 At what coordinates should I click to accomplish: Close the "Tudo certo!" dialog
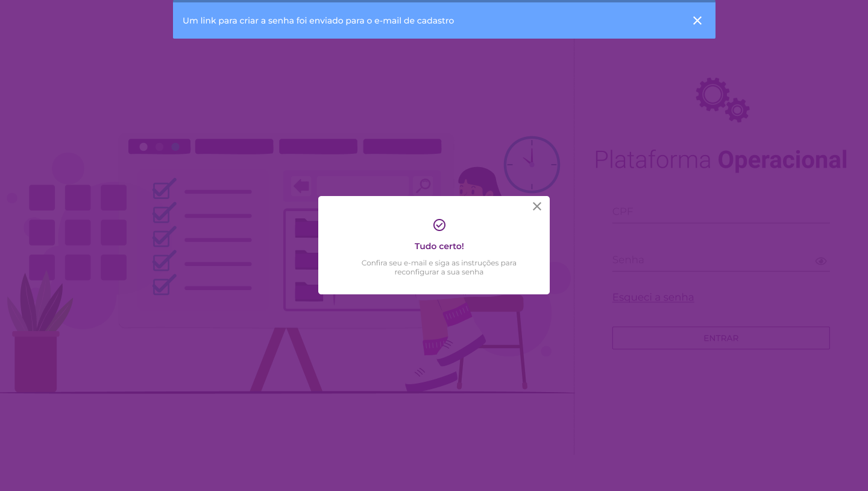click(x=537, y=206)
